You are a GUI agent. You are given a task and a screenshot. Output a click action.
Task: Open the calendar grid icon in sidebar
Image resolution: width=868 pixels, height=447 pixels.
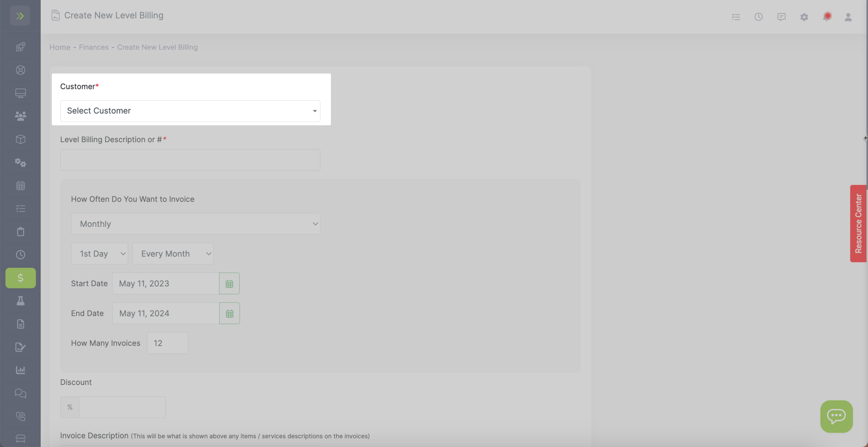[x=20, y=186]
